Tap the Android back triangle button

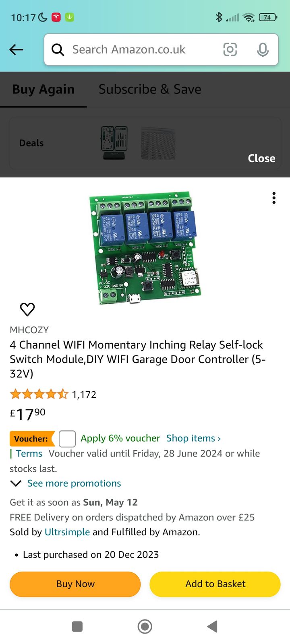[212, 626]
